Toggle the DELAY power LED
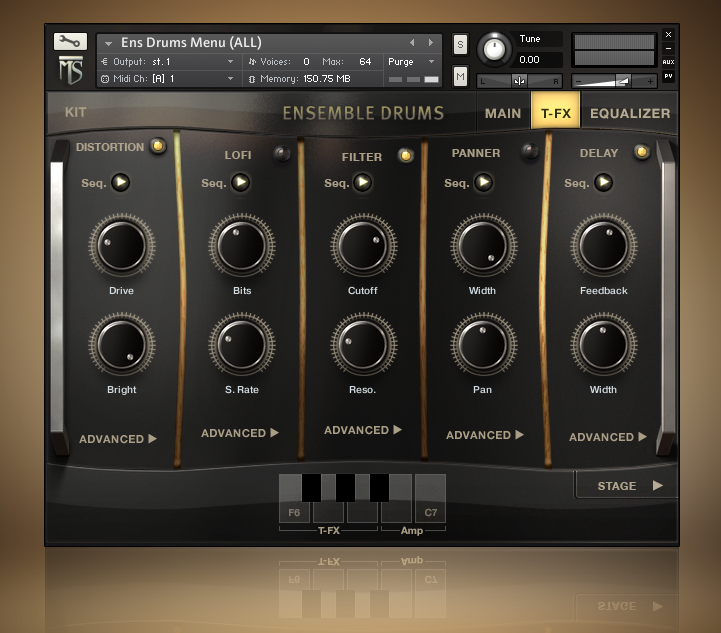The height and width of the screenshot is (633, 721). tap(641, 151)
